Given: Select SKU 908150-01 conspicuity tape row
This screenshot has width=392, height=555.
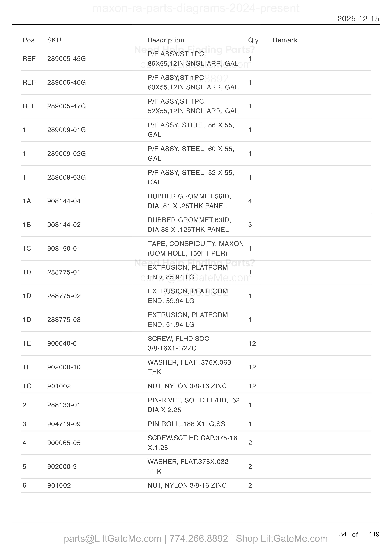Looking at the screenshot, I should pos(196,249).
